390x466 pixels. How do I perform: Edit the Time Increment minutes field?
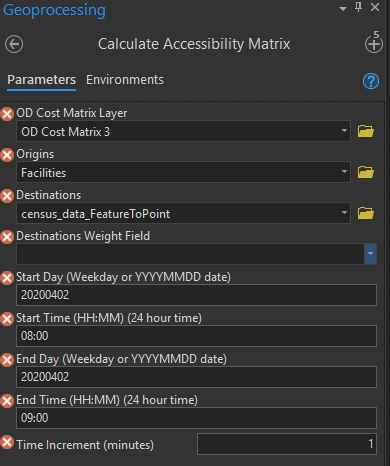coord(287,444)
